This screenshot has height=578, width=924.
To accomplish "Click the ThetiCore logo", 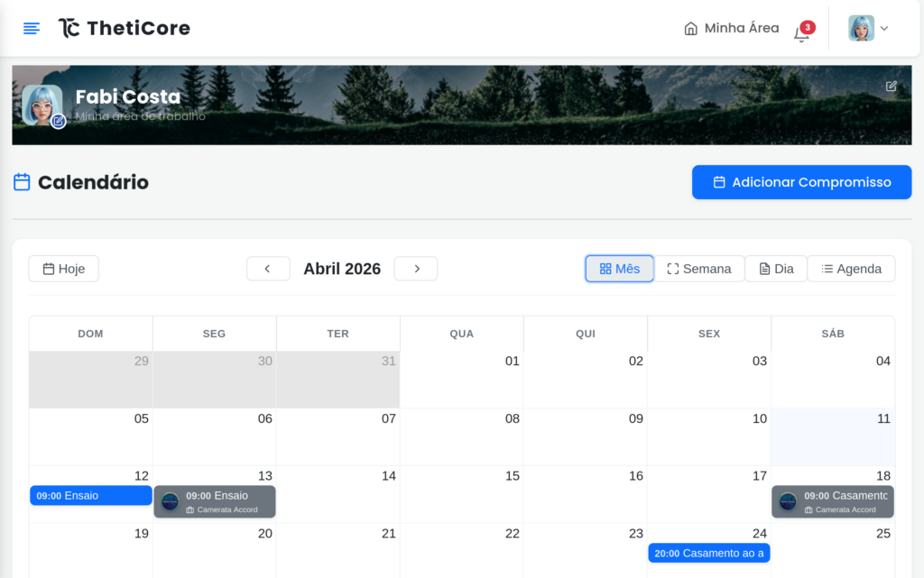I will (x=125, y=28).
